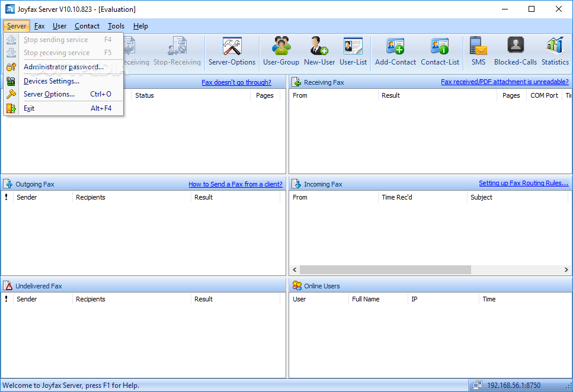This screenshot has width=573, height=392.
Task: Click the Outgoing Fax panel icon
Action: click(8, 184)
